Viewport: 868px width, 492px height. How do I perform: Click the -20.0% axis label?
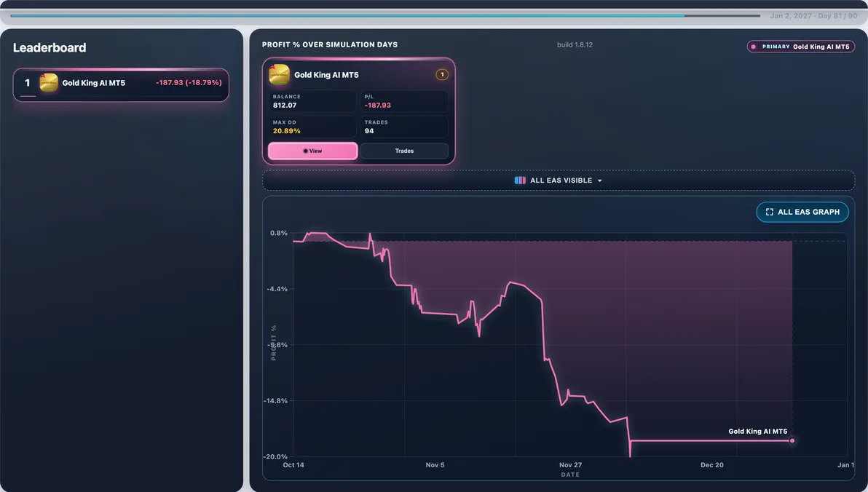point(275,456)
